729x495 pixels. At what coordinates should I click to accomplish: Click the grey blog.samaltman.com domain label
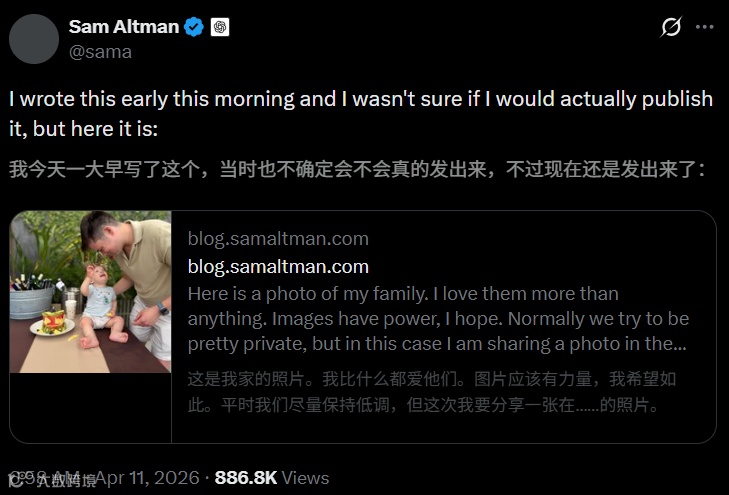[278, 238]
